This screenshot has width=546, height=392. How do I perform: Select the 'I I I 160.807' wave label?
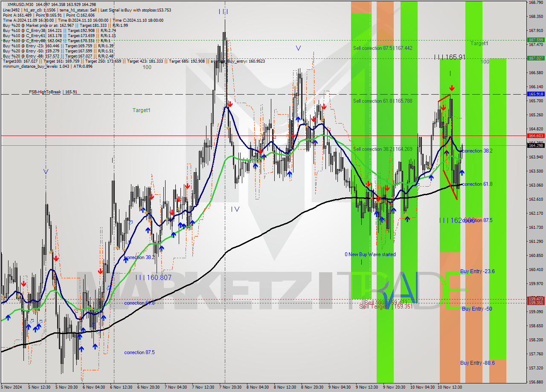click(x=154, y=277)
